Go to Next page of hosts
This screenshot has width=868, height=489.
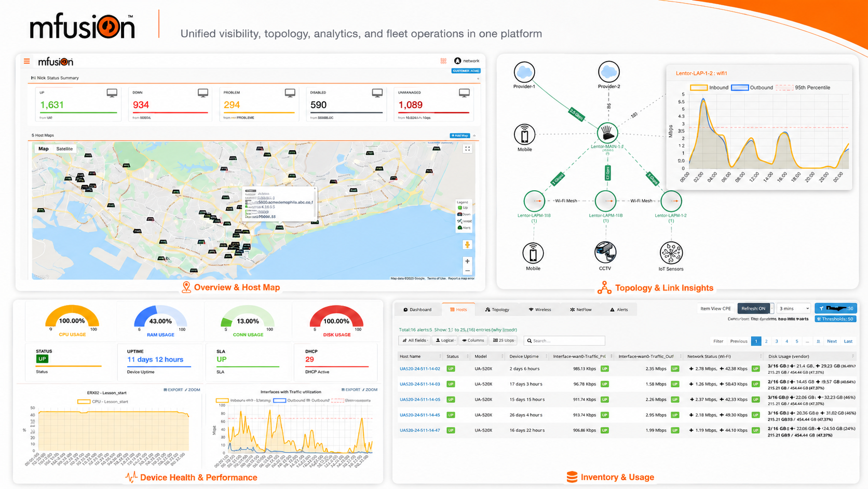[832, 341]
